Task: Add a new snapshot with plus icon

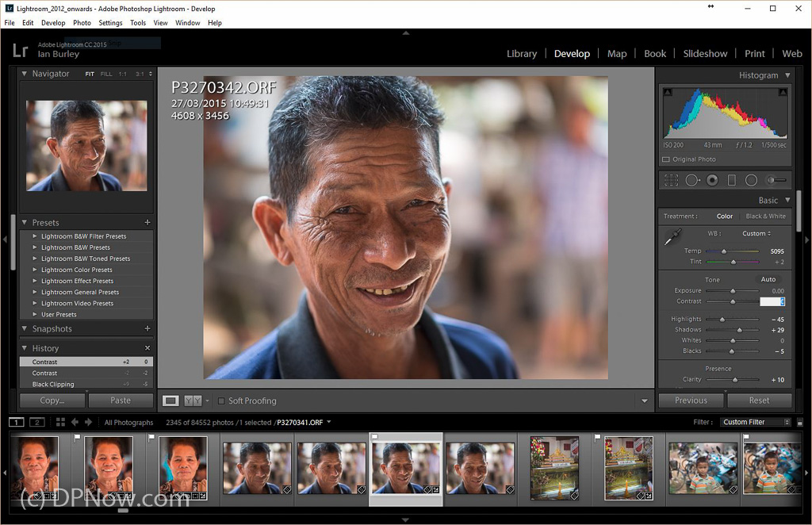Action: [147, 329]
